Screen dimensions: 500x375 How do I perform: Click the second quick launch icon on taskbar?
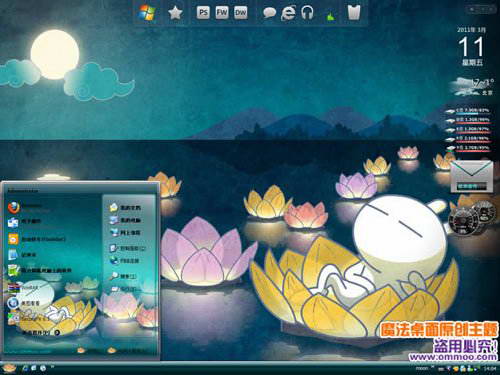[x=34, y=368]
